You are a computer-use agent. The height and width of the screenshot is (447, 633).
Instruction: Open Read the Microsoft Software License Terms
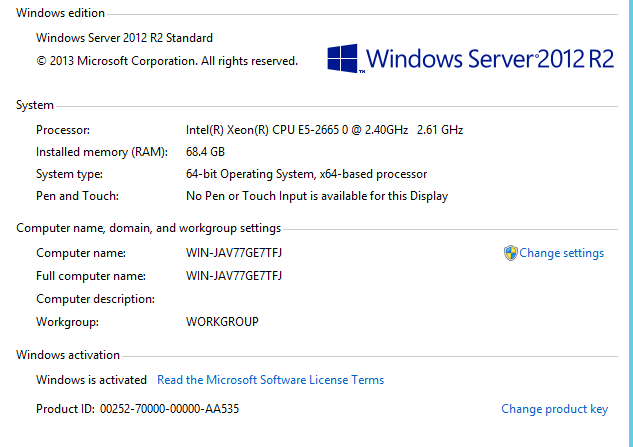coord(270,380)
